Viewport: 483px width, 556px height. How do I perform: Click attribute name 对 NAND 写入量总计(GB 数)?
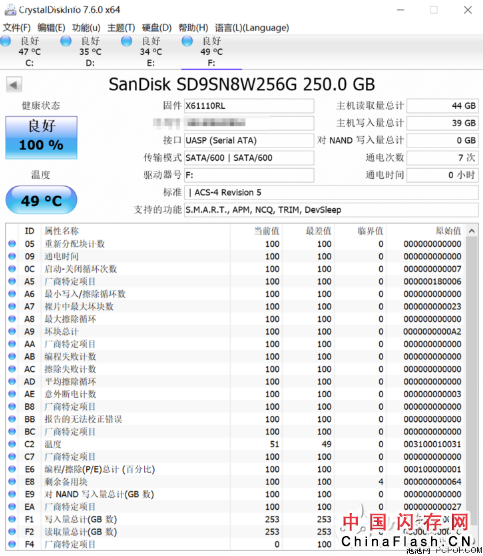tap(99, 494)
